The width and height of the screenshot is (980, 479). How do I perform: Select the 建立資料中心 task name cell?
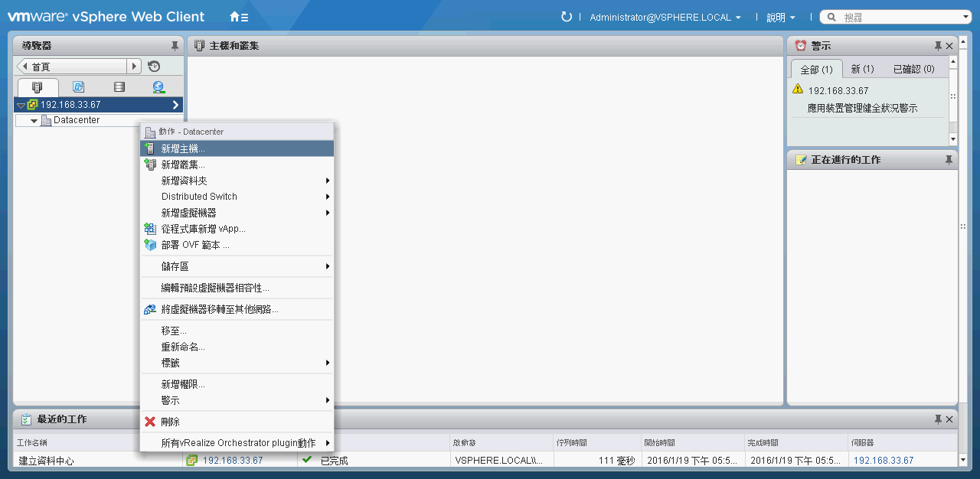(47, 461)
